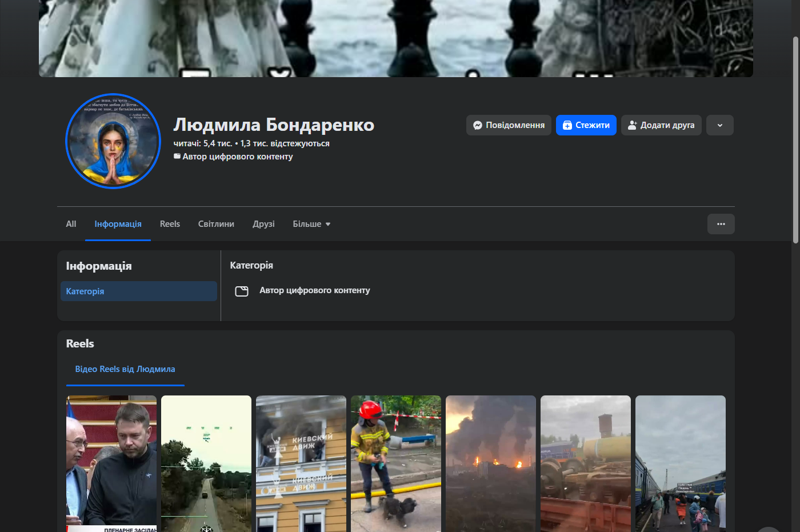Image resolution: width=800 pixels, height=532 pixels.
Task: Follow the profile with Стежити button
Action: [x=586, y=125]
